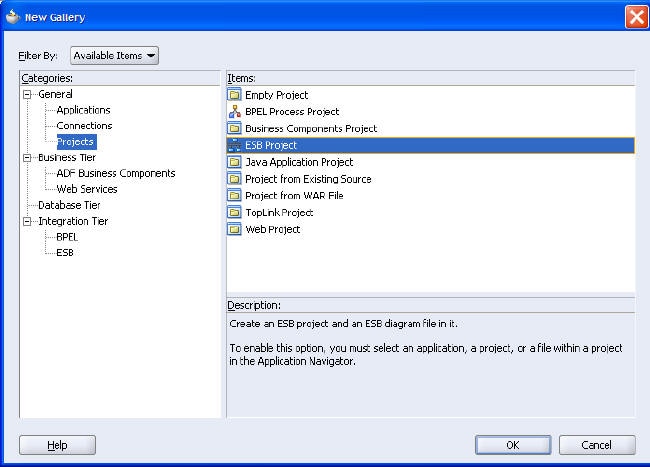Viewport: 650px width, 467px height.
Task: Close the New Gallery dialog
Action: click(636, 17)
